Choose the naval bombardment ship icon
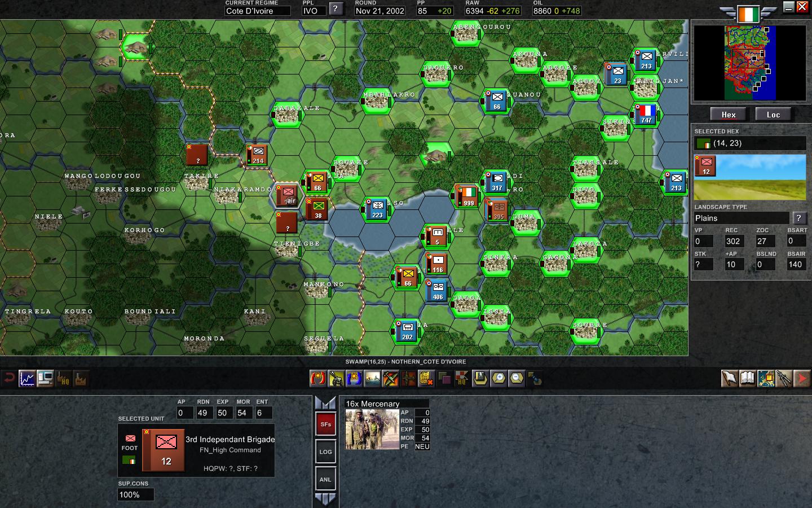The height and width of the screenshot is (508, 812). 372,378
